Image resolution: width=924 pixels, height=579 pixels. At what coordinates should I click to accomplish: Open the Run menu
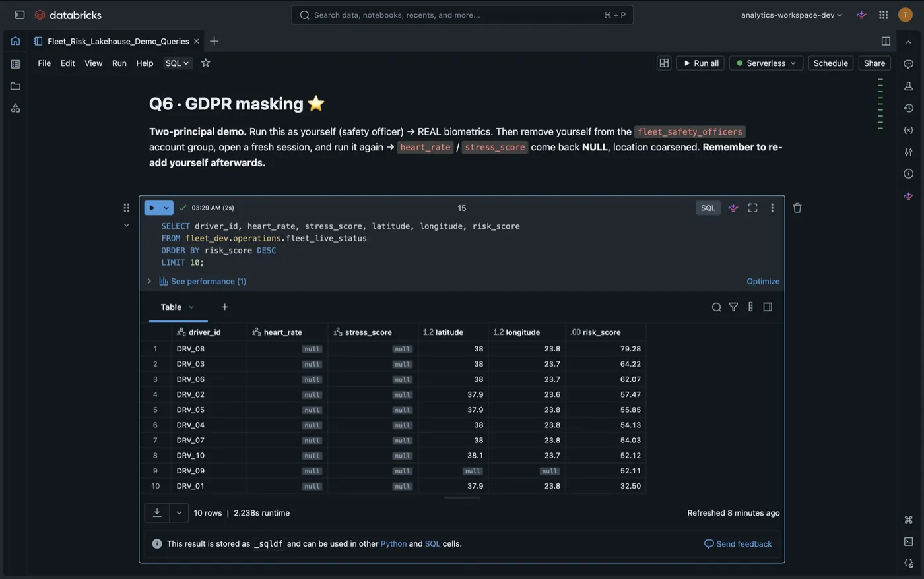[119, 63]
